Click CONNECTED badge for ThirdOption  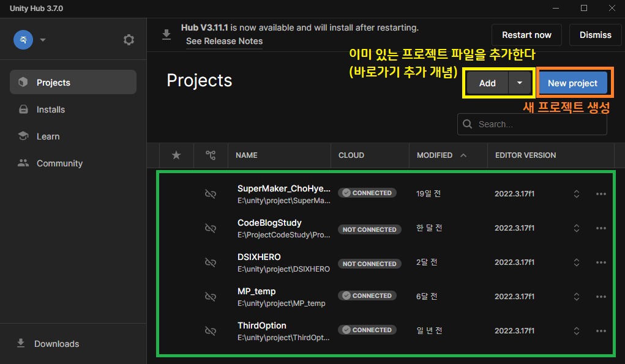point(367,330)
